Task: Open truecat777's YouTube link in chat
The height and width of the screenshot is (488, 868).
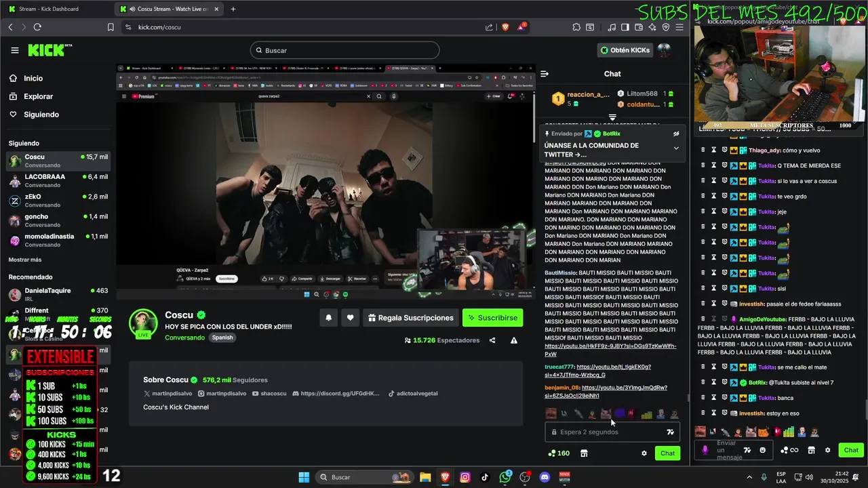Action: tap(597, 371)
